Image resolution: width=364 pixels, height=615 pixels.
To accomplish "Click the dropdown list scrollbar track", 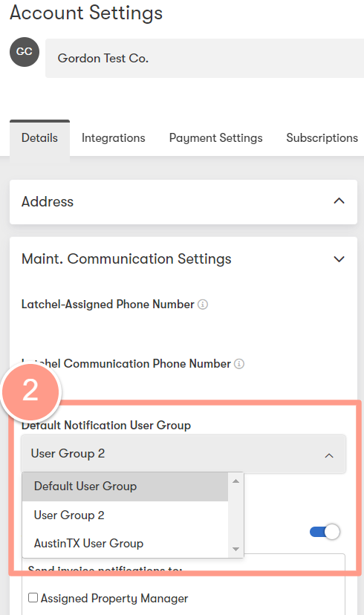I will click(235, 515).
